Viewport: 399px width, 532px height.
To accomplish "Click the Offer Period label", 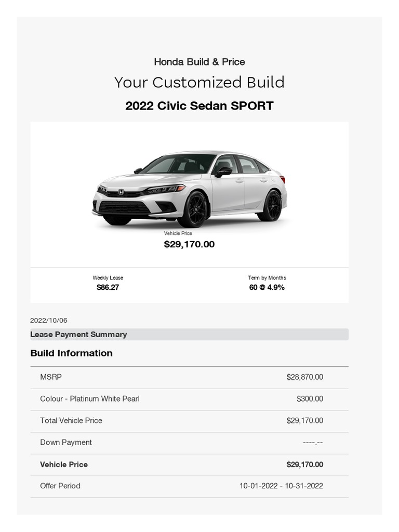I will tap(60, 486).
